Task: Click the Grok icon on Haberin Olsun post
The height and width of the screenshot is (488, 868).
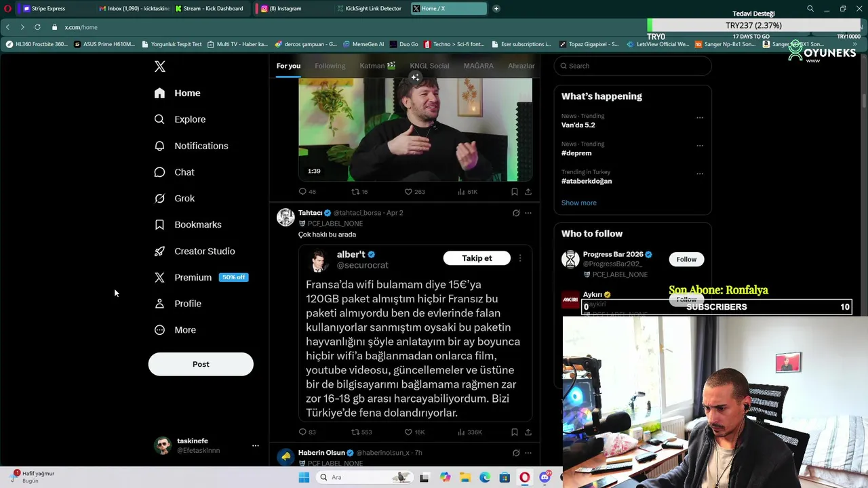Action: 516,453
